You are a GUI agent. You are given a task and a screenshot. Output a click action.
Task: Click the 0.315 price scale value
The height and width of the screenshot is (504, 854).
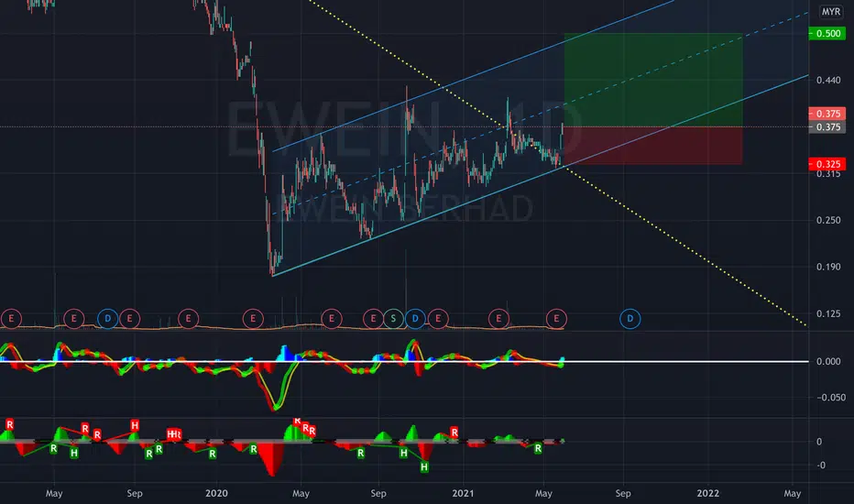point(828,174)
